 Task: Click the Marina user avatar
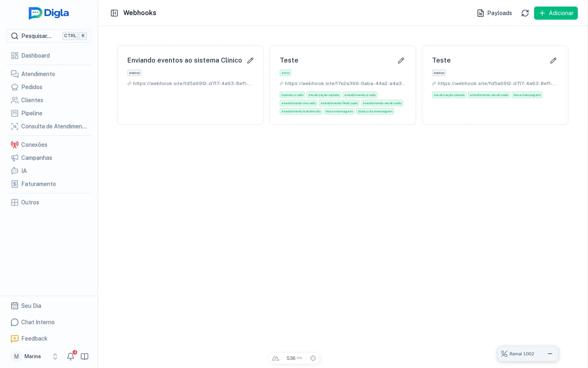tap(16, 357)
